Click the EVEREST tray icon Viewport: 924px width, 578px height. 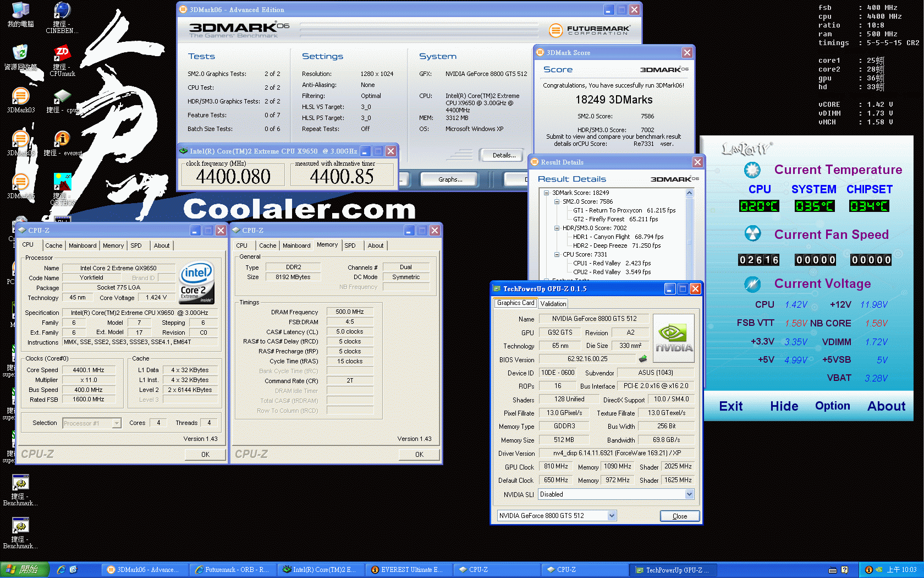869,570
